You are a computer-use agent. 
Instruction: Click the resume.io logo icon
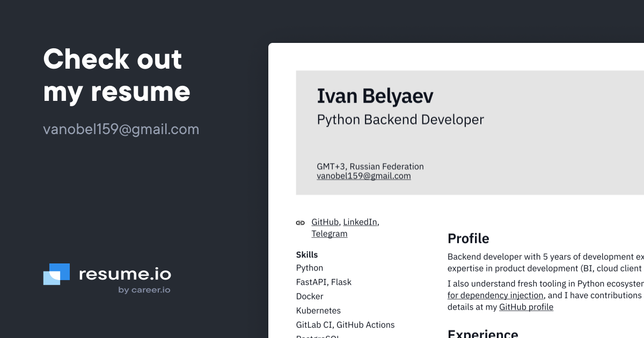[56, 274]
